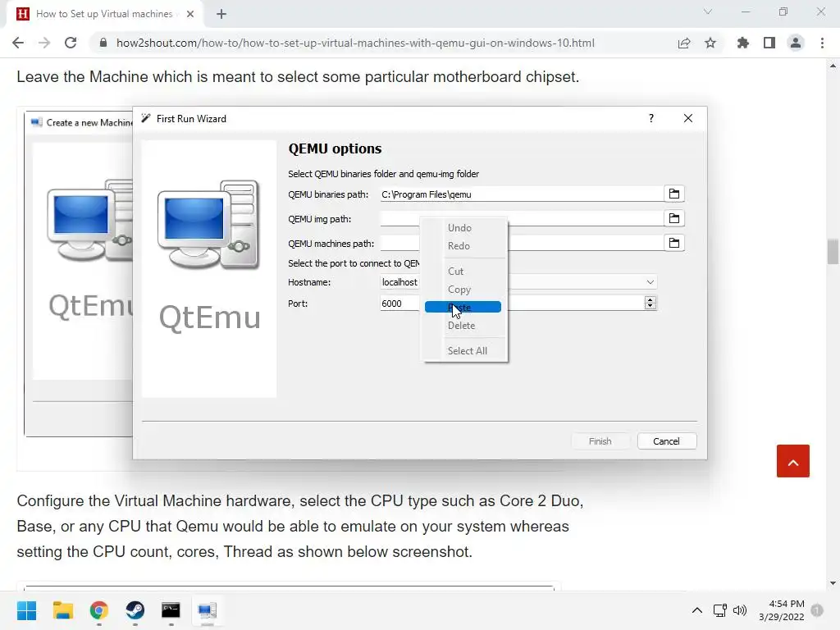This screenshot has width=840, height=630.
Task: Click scrollbar up arrow
Action: coord(833,66)
